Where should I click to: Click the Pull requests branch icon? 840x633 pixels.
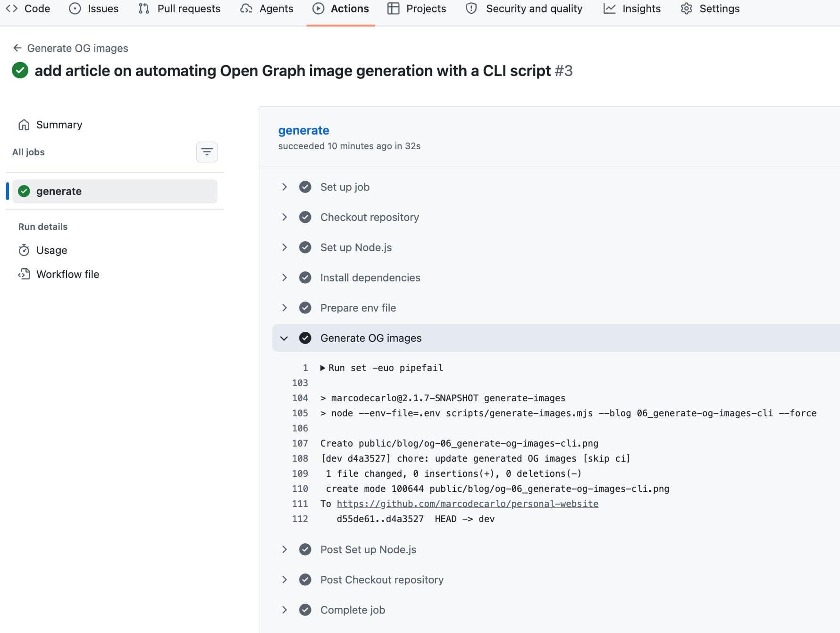144,8
